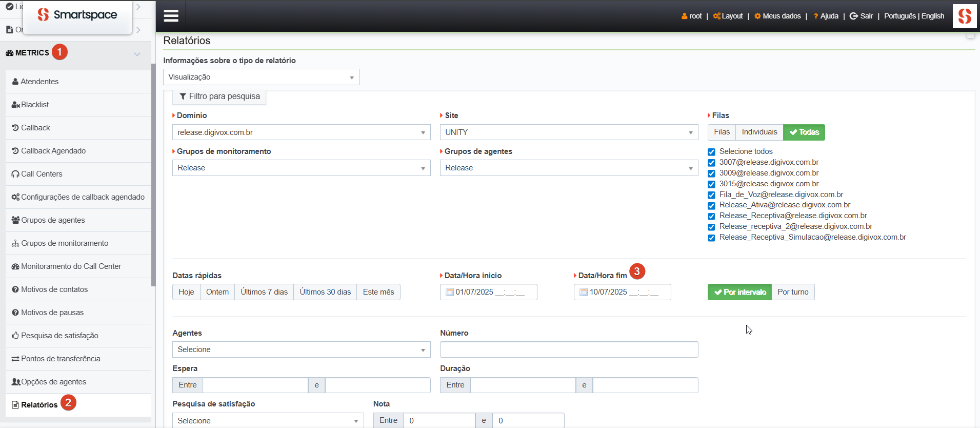Click Últimos 30 dias button
This screenshot has width=980, height=428.
click(x=325, y=292)
